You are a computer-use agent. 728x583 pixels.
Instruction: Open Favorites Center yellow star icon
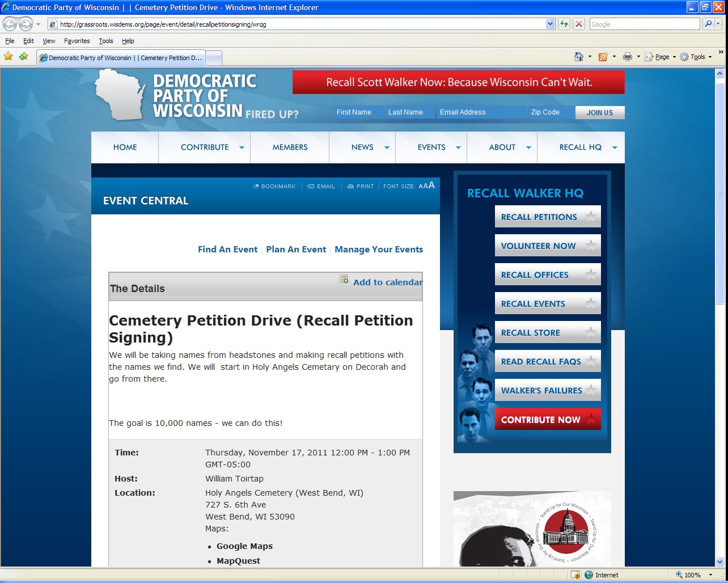tap(8, 57)
